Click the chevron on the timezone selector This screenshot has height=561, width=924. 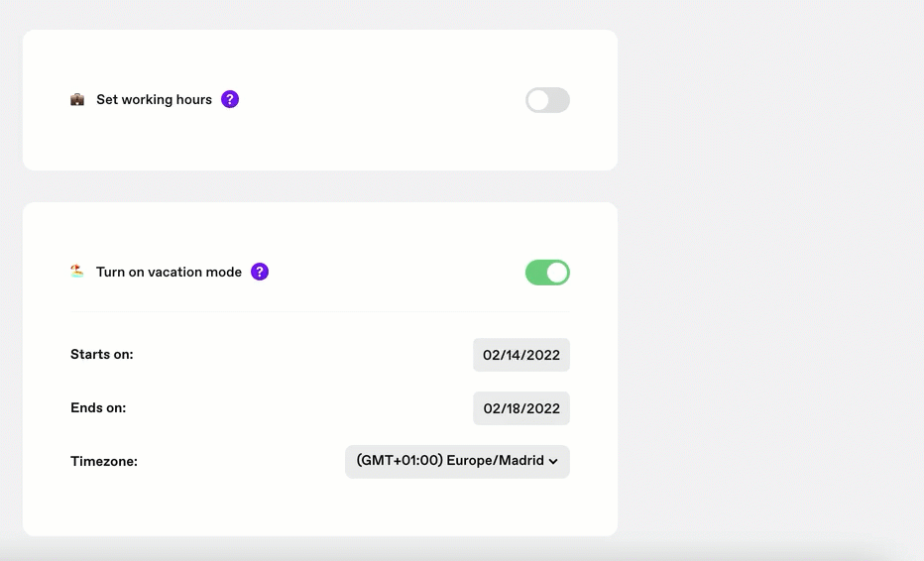pyautogui.click(x=553, y=462)
